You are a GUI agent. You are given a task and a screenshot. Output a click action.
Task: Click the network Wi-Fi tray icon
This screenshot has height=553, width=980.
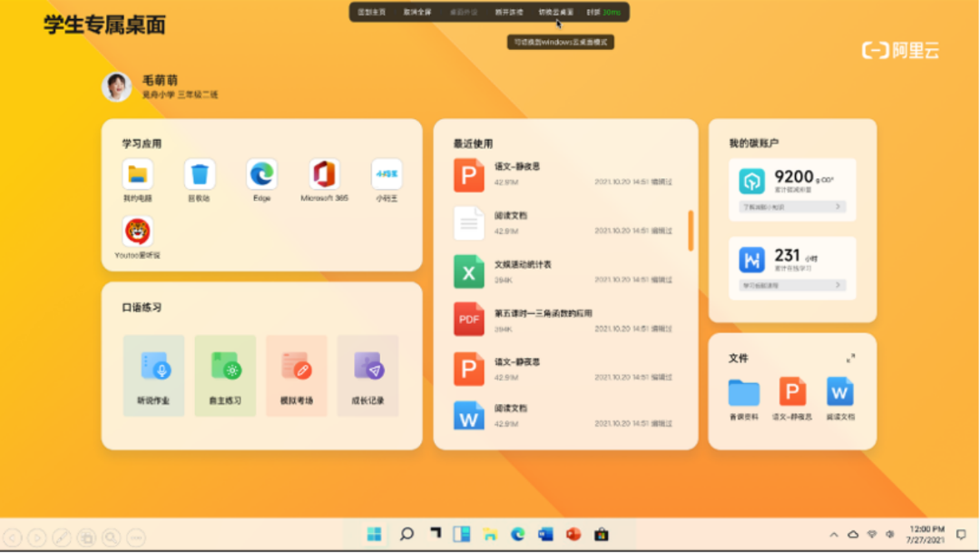pyautogui.click(x=872, y=534)
